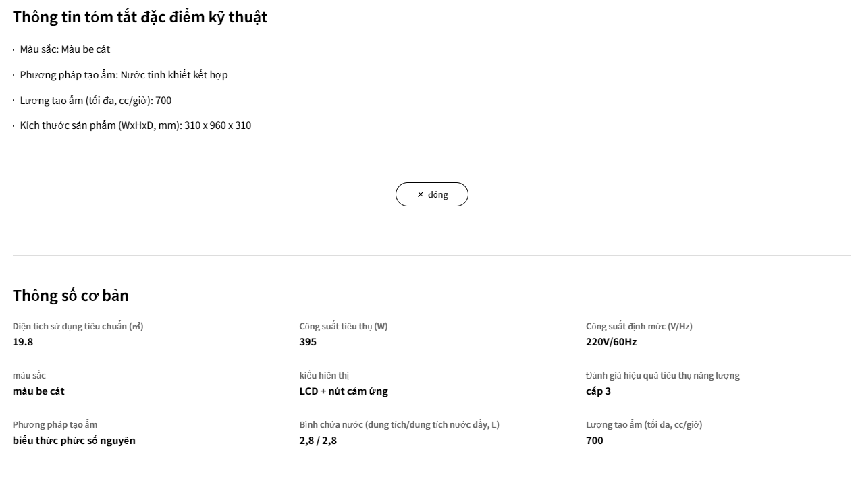The image size is (860, 504).
Task: Click the cấp 3 energy rating value
Action: [x=598, y=391]
